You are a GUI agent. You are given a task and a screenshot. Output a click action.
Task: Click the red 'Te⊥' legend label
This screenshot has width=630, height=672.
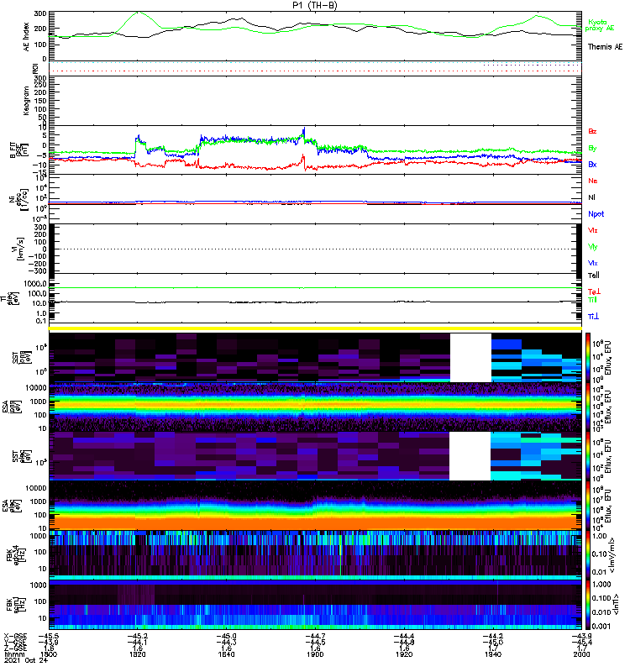coord(594,291)
